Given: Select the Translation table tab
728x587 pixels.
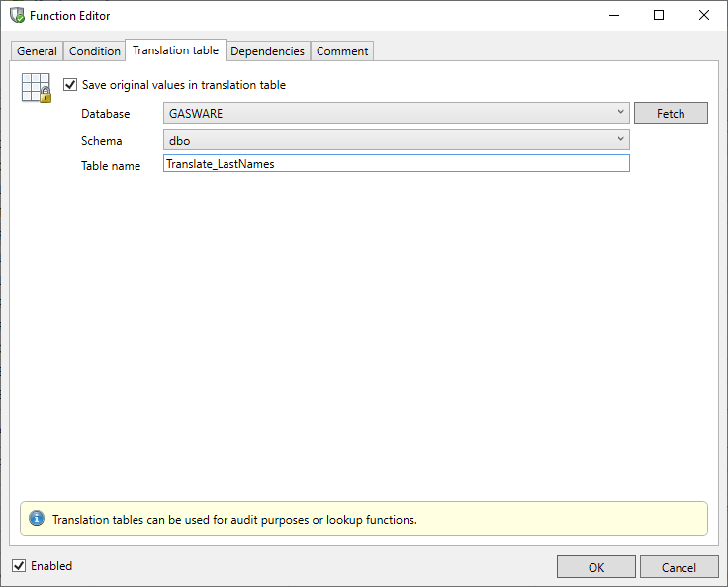Looking at the screenshot, I should (175, 50).
